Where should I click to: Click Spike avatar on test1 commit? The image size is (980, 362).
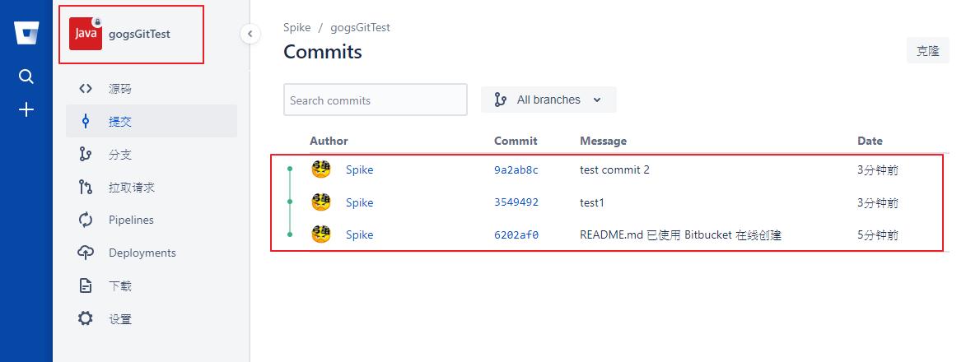321,202
